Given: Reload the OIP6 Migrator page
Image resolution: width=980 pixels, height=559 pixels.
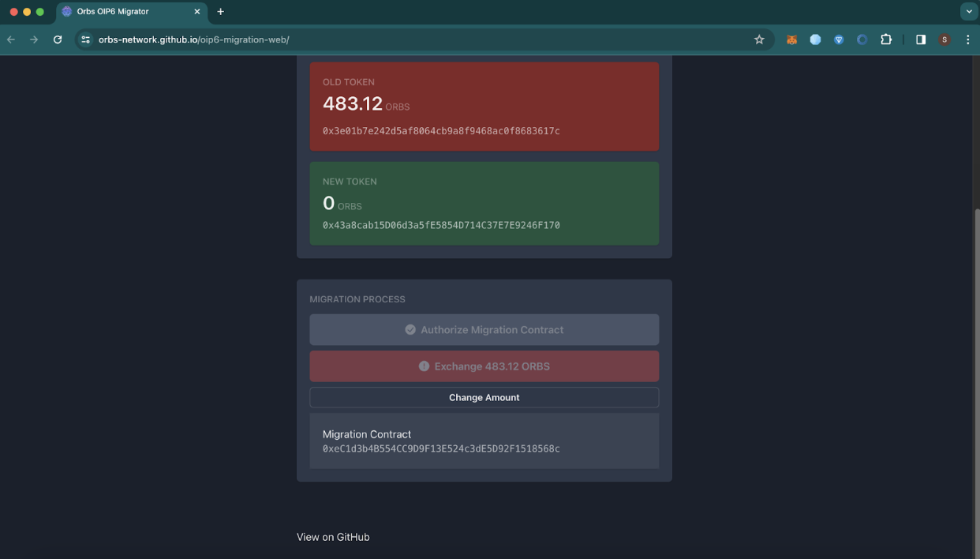Looking at the screenshot, I should tap(57, 39).
